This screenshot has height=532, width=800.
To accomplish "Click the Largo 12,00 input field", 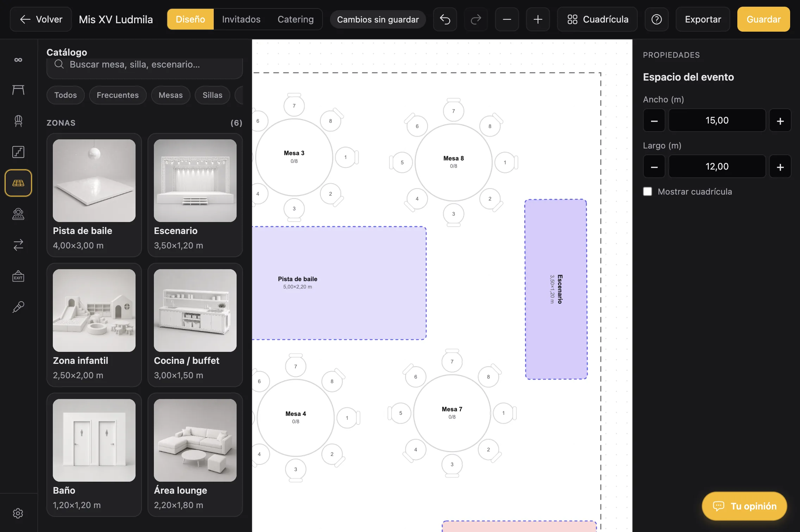I will click(x=717, y=167).
